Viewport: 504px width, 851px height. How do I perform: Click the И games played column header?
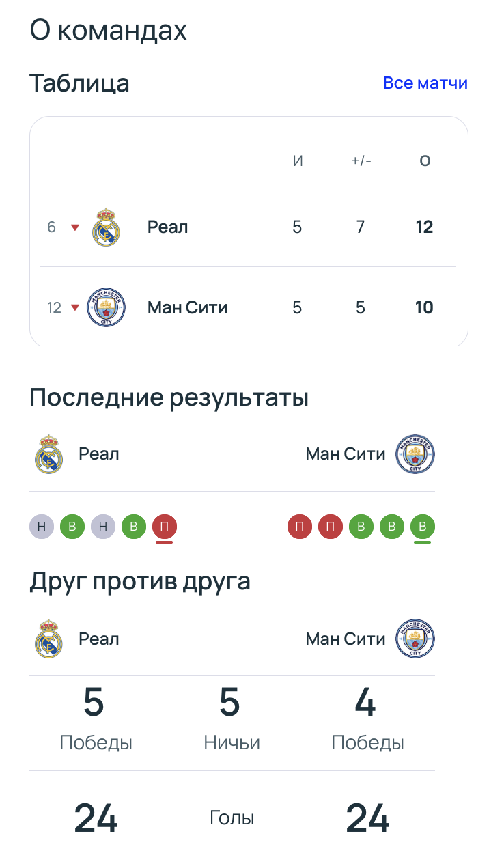297,161
